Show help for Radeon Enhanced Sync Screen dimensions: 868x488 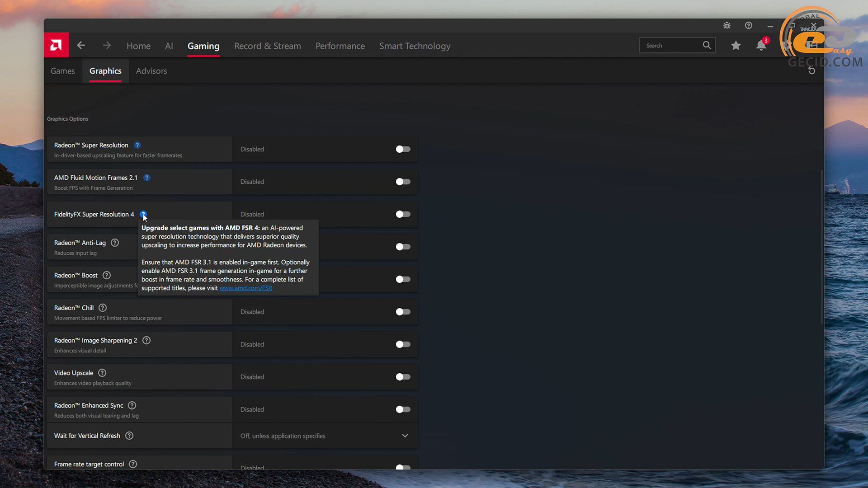click(x=132, y=405)
